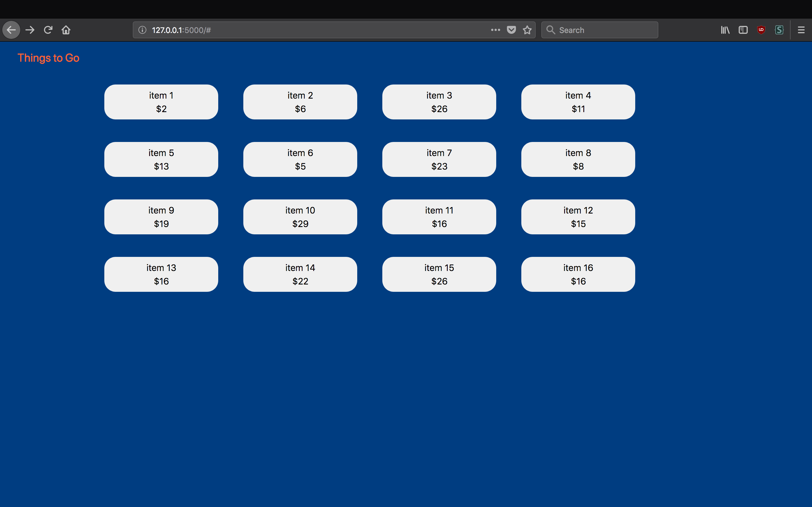Toggle the sidebar panel icon
This screenshot has height=507, width=812.
click(743, 30)
